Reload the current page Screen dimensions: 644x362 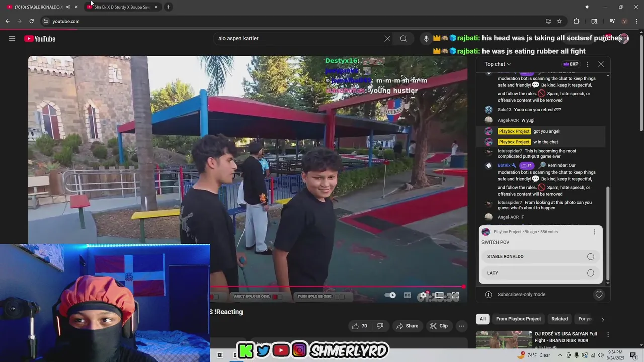click(x=31, y=21)
